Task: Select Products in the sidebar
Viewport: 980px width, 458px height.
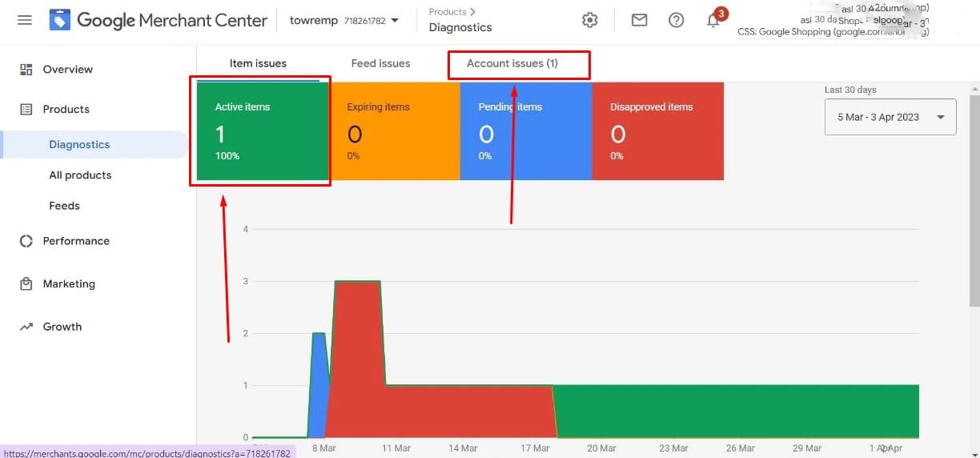Action: point(66,110)
